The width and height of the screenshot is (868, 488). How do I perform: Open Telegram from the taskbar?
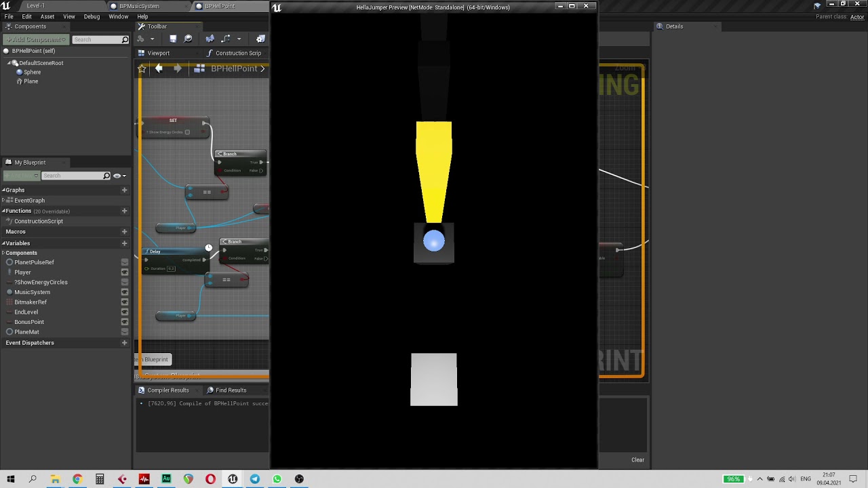255,479
